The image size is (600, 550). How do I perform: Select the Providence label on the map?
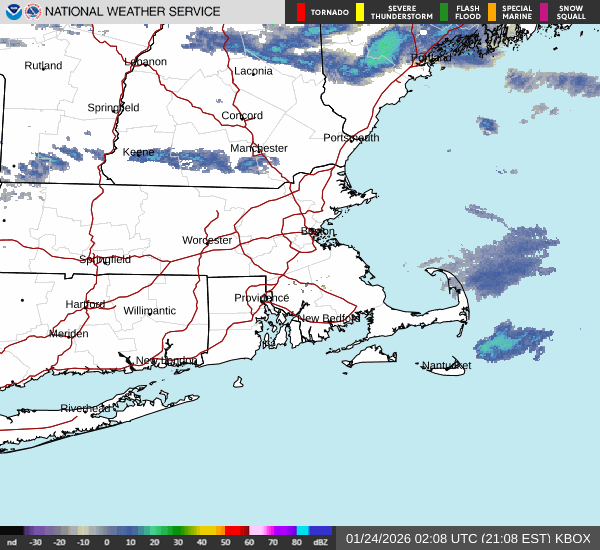coord(261,298)
